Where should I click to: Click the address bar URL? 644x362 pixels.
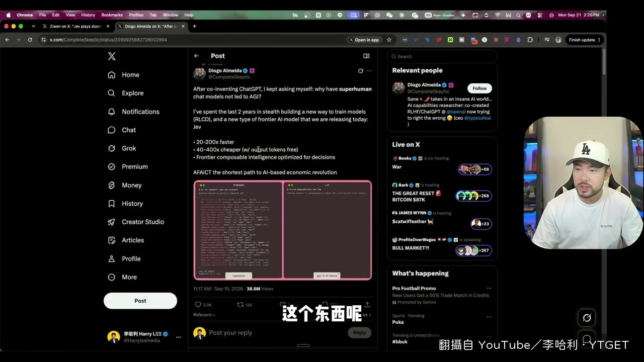(108, 40)
